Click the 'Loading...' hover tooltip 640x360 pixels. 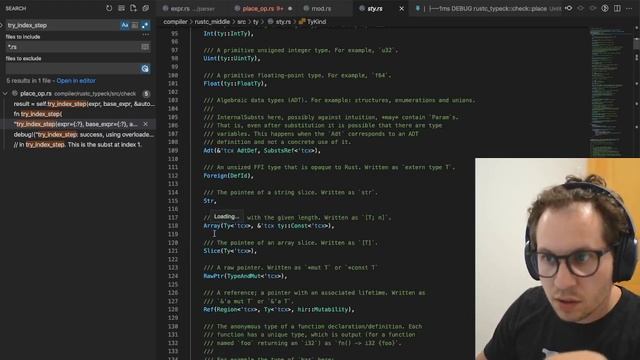227,216
